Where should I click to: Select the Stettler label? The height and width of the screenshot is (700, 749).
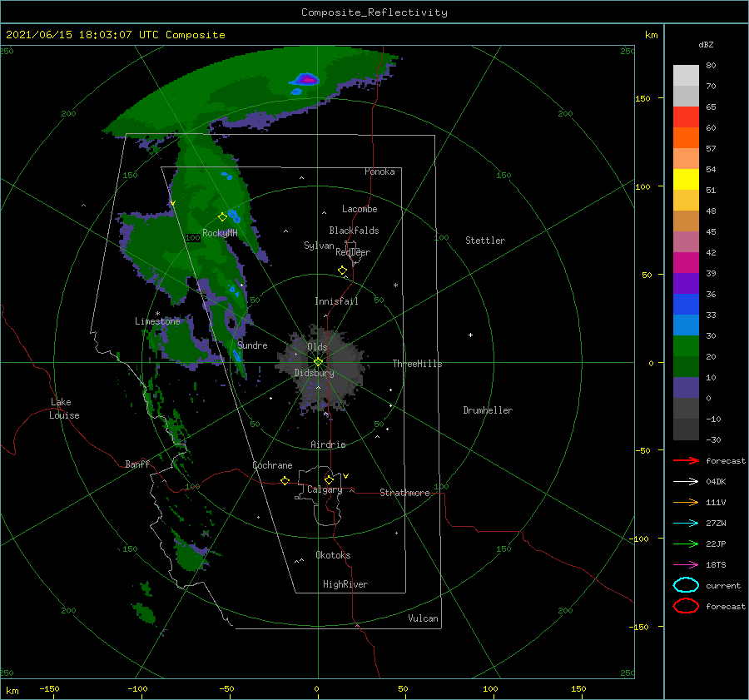485,241
